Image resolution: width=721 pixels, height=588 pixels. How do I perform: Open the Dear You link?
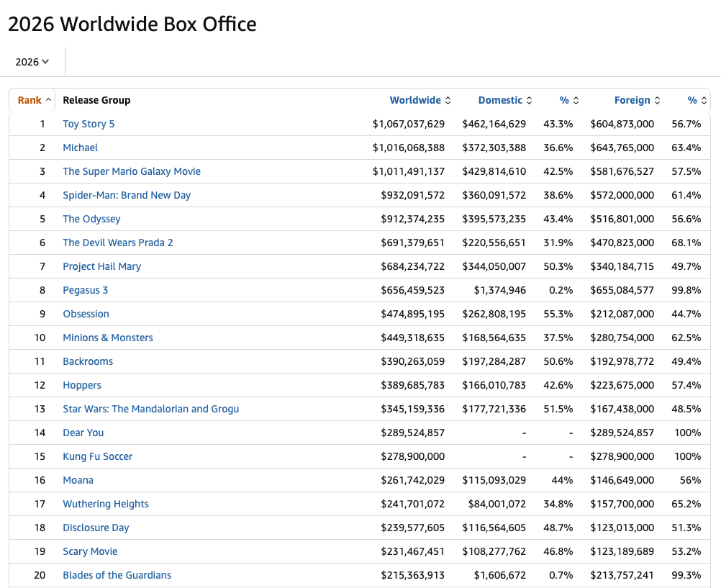(x=83, y=433)
